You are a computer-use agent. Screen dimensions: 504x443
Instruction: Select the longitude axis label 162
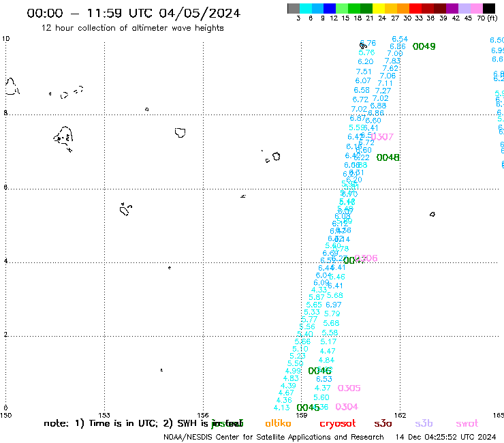pyautogui.click(x=400, y=415)
